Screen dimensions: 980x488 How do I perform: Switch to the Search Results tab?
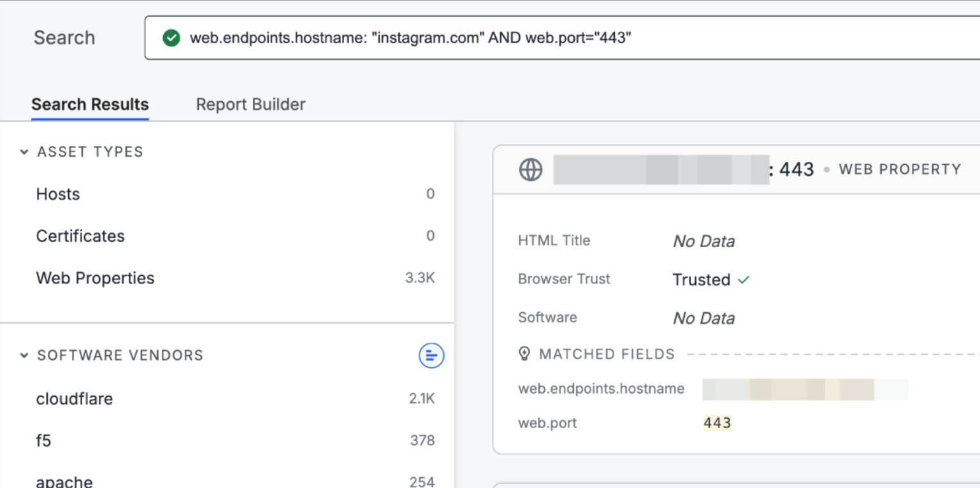90,104
